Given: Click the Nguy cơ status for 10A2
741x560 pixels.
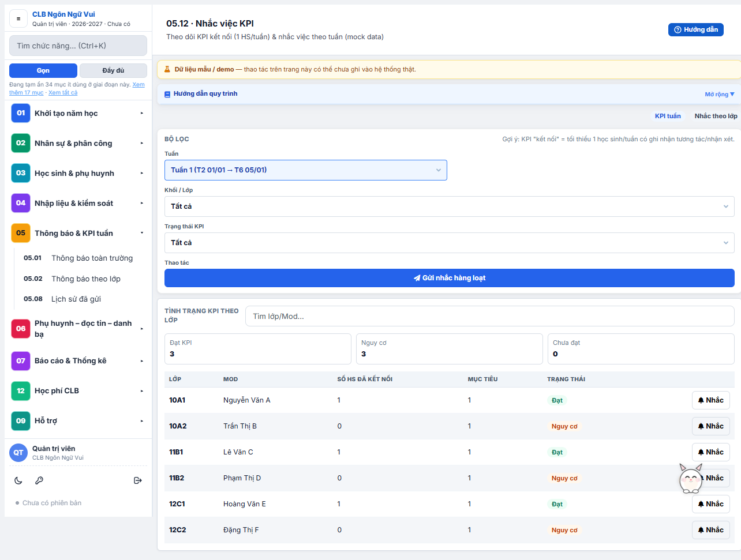Looking at the screenshot, I should click(x=564, y=427).
